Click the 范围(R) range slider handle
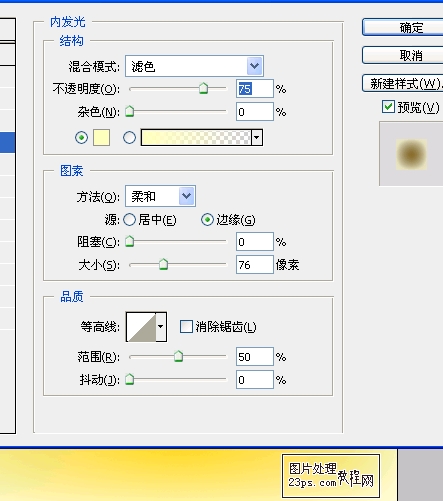 pos(178,356)
